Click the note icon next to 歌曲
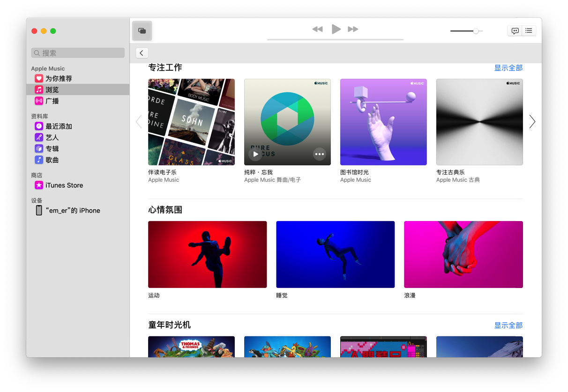The image size is (568, 392). tap(39, 160)
